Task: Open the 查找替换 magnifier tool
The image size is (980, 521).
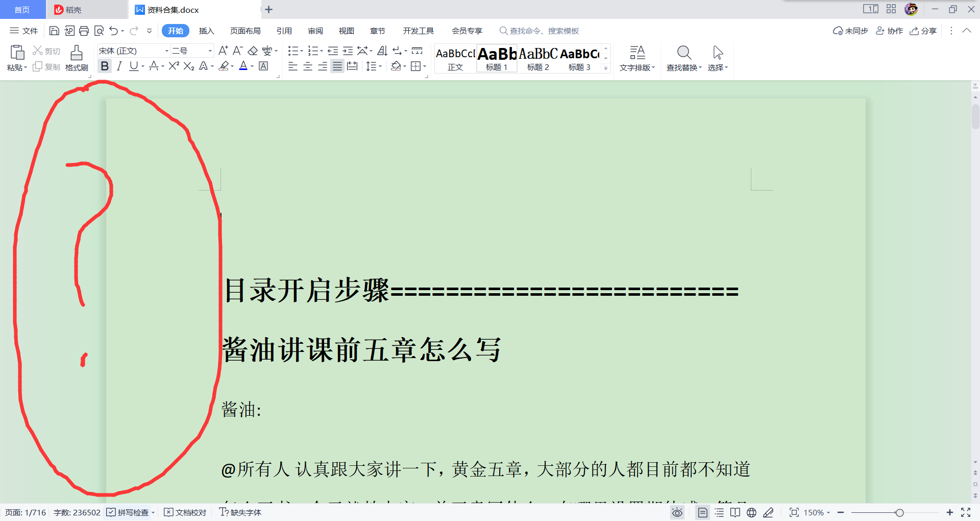Action: (x=684, y=53)
